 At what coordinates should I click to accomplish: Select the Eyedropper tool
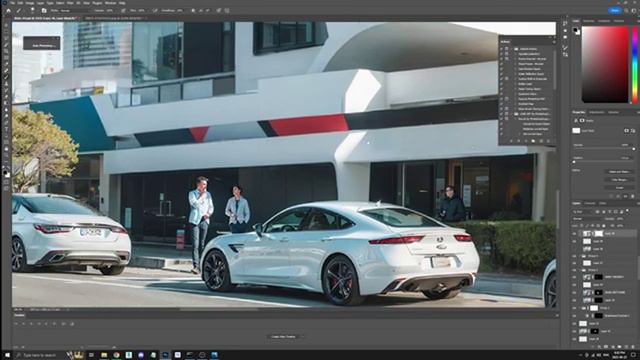(6, 64)
